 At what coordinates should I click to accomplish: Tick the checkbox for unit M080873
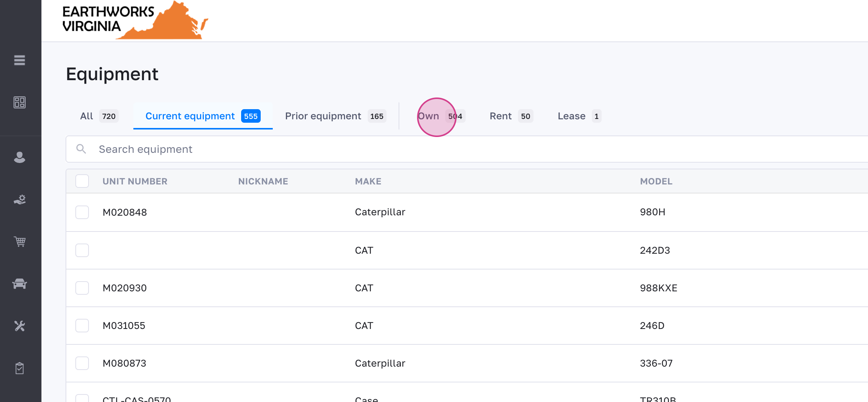[82, 363]
